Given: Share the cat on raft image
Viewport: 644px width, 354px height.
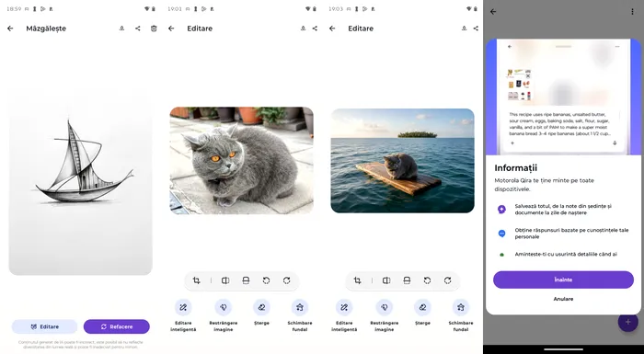Looking at the screenshot, I should [476, 29].
